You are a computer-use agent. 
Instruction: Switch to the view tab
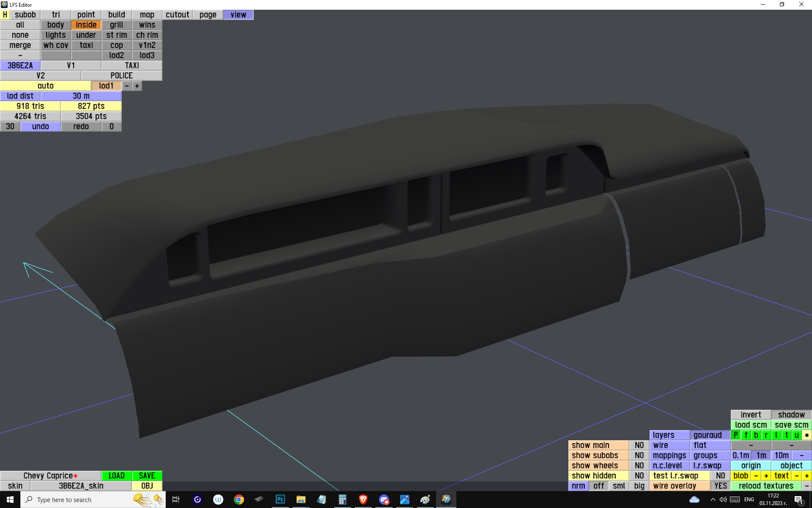click(238, 15)
